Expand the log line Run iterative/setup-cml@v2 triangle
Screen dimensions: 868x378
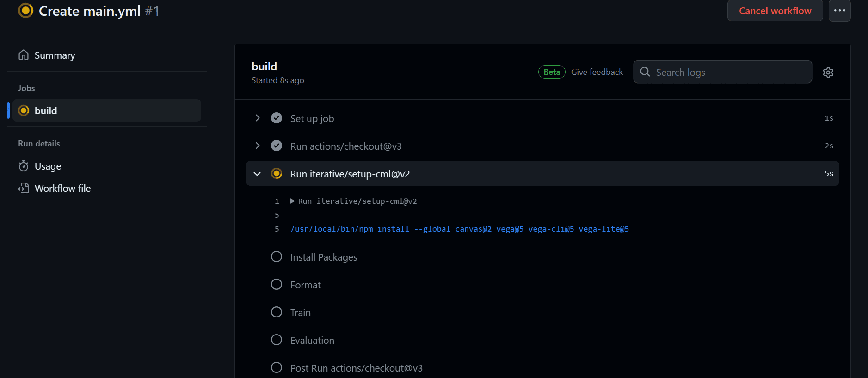292,201
